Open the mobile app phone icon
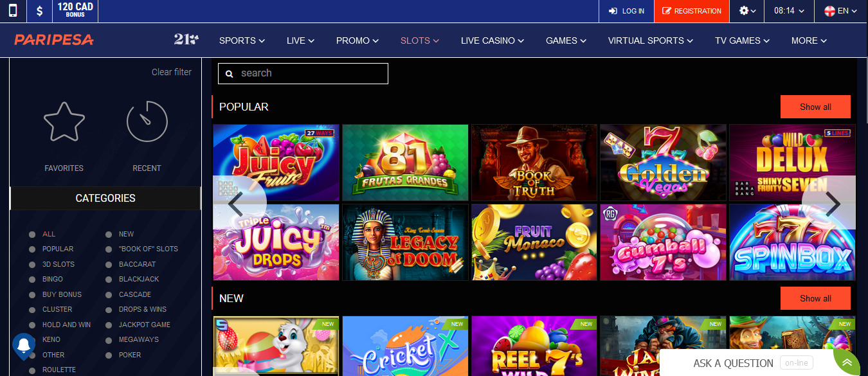 (13, 11)
